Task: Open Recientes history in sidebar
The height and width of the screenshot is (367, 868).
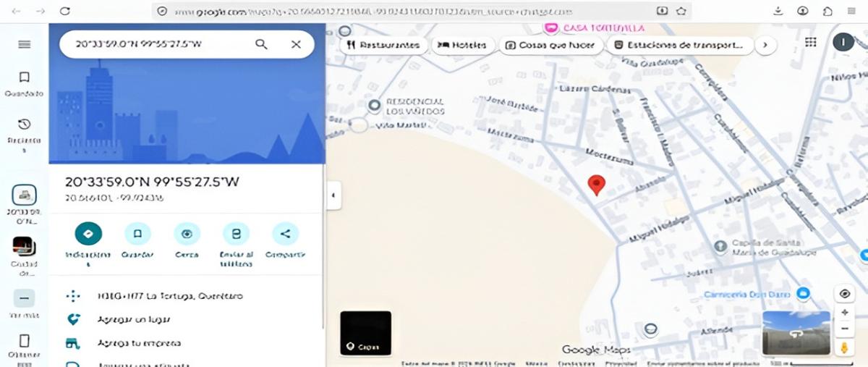Action: click(25, 134)
